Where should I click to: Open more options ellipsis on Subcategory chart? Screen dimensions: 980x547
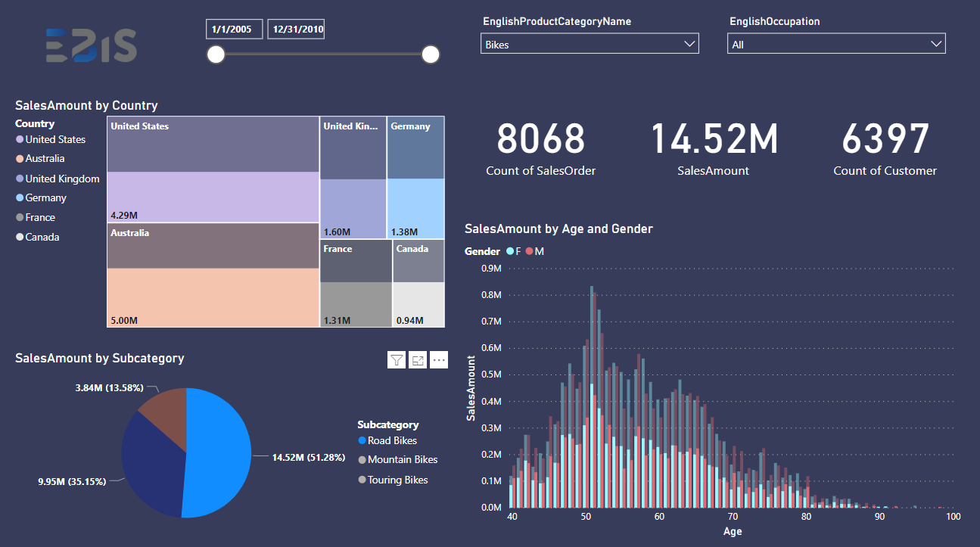pyautogui.click(x=439, y=360)
